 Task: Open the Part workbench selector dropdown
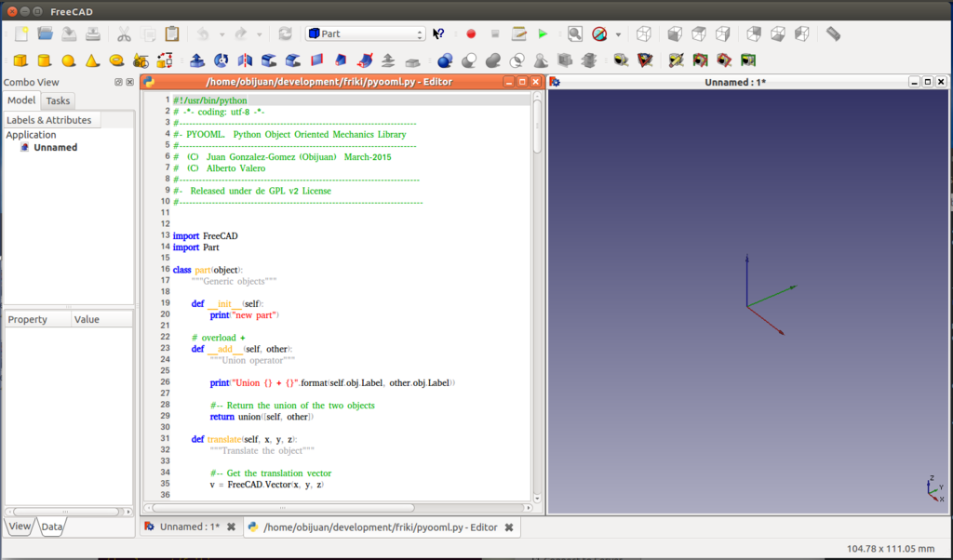point(365,34)
